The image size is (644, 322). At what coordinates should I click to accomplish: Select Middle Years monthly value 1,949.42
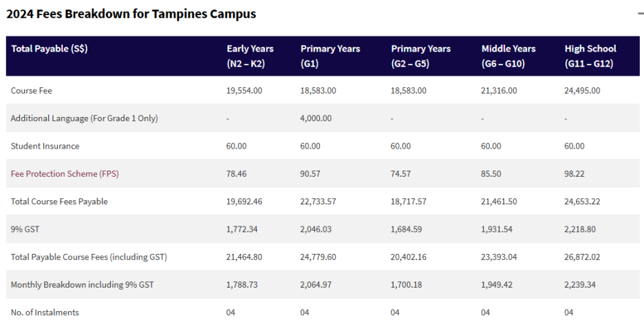[x=500, y=285]
